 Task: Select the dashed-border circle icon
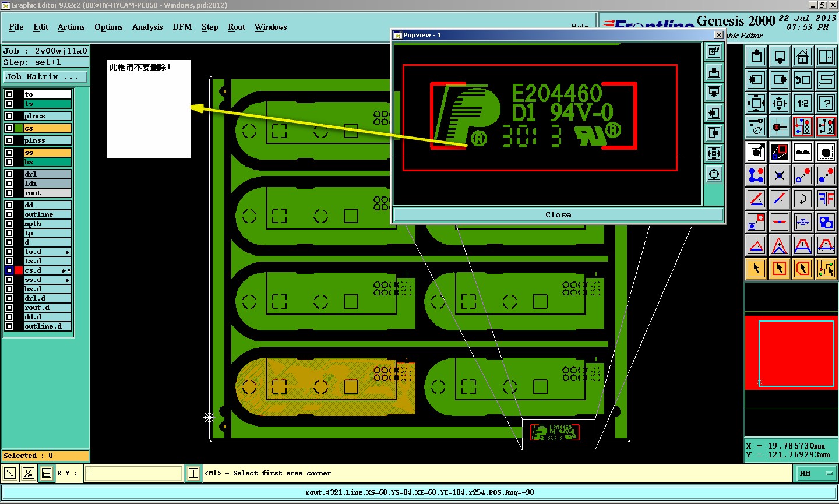[x=826, y=152]
